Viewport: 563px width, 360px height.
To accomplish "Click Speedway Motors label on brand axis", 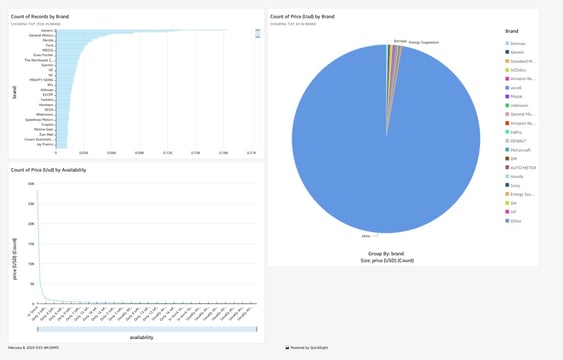I will [x=39, y=120].
